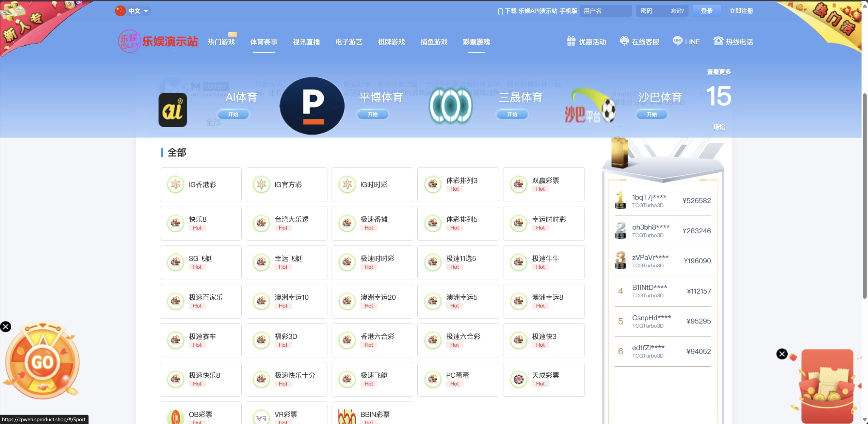Spin the GO lucky wheel icon
Image resolution: width=868 pixels, height=424 pixels.
pos(43,362)
